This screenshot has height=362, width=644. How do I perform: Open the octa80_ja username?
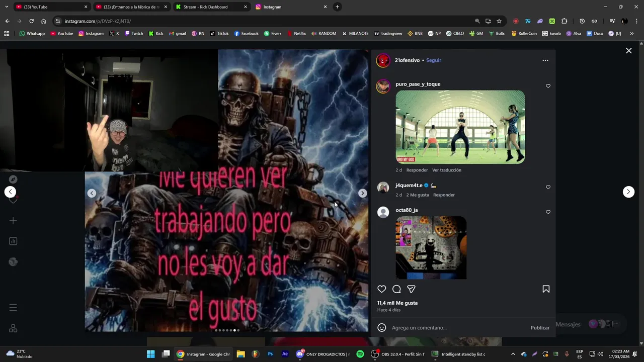tap(407, 210)
